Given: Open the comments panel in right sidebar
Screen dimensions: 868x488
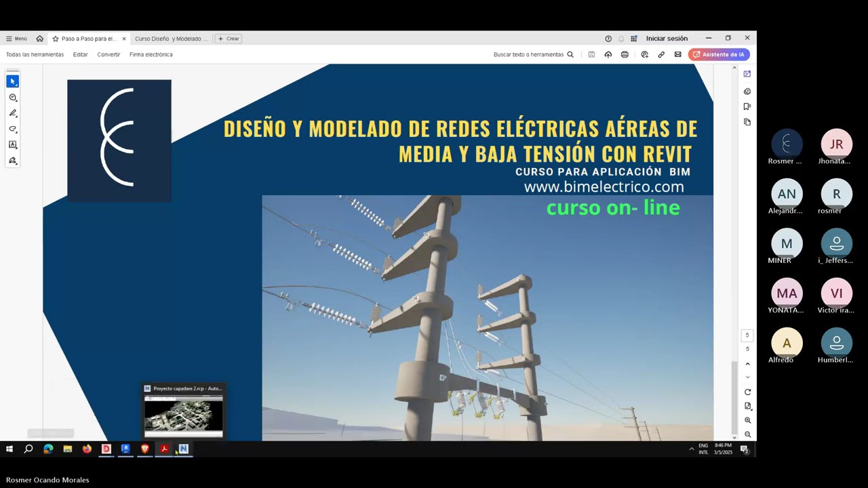Looking at the screenshot, I should coord(747,91).
